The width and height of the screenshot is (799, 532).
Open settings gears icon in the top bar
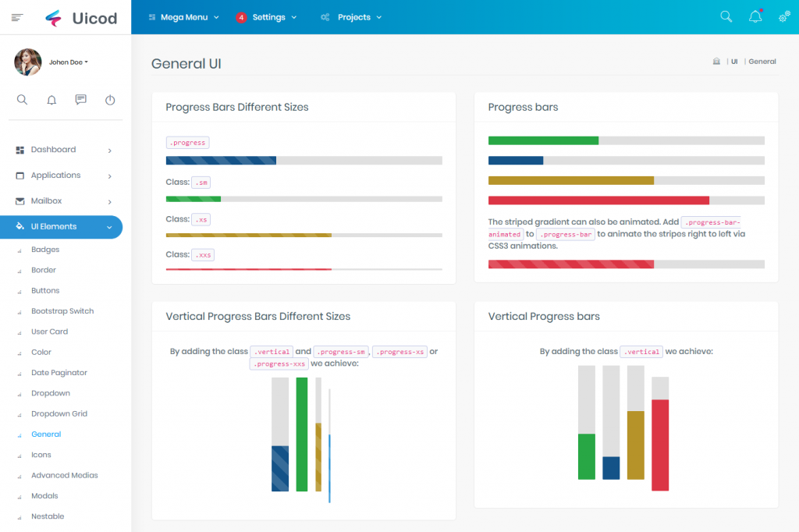pyautogui.click(x=784, y=16)
